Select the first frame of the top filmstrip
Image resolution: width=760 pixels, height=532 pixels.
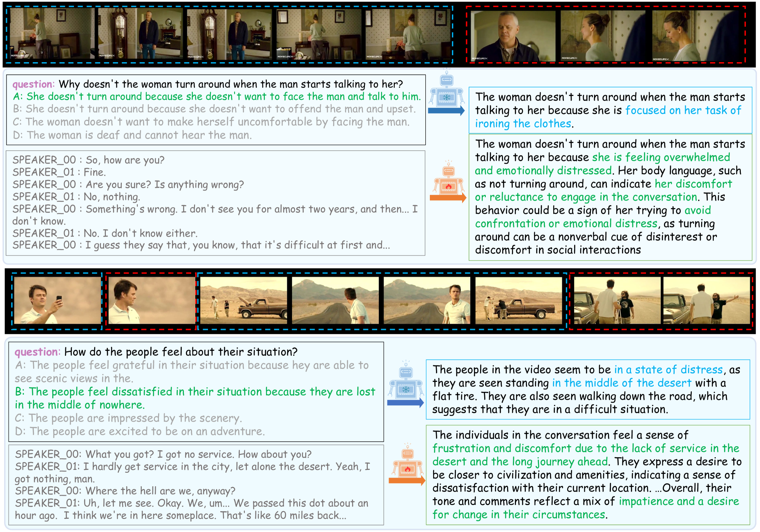(x=51, y=34)
